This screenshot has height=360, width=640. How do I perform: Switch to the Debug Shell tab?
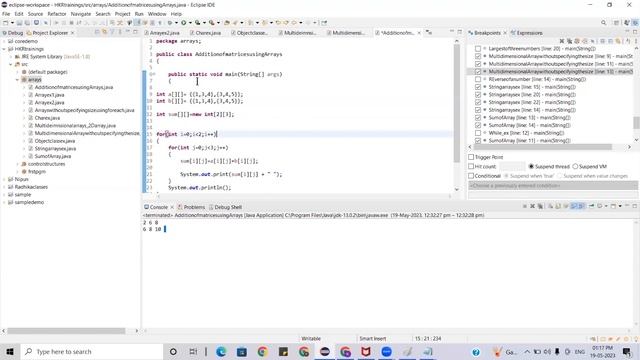[225, 207]
